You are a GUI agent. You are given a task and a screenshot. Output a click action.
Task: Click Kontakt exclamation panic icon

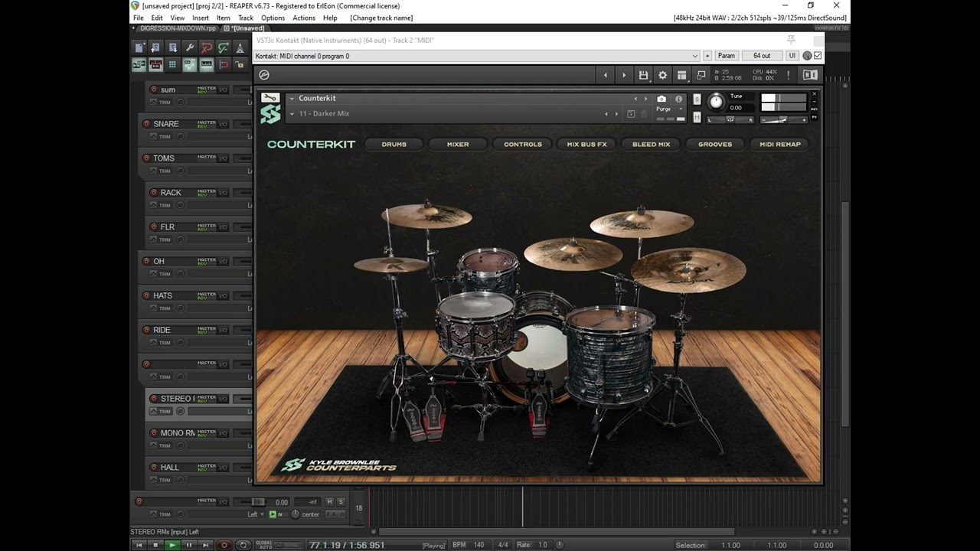[788, 75]
